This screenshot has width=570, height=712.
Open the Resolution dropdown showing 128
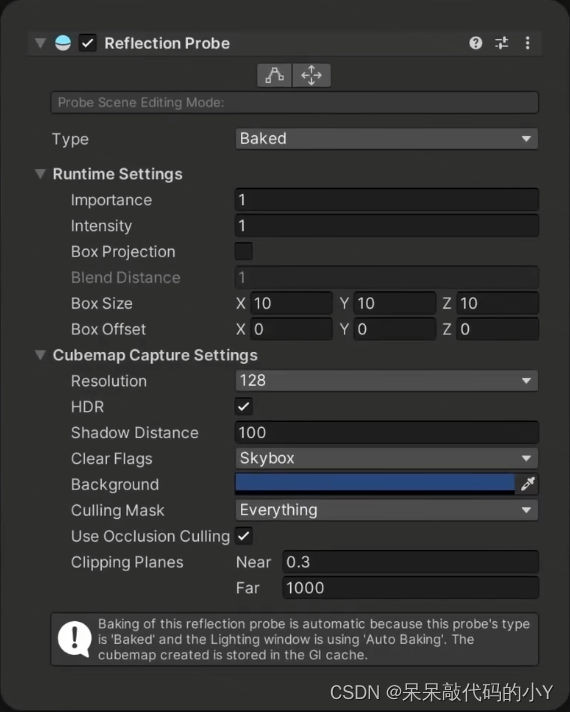coord(387,381)
